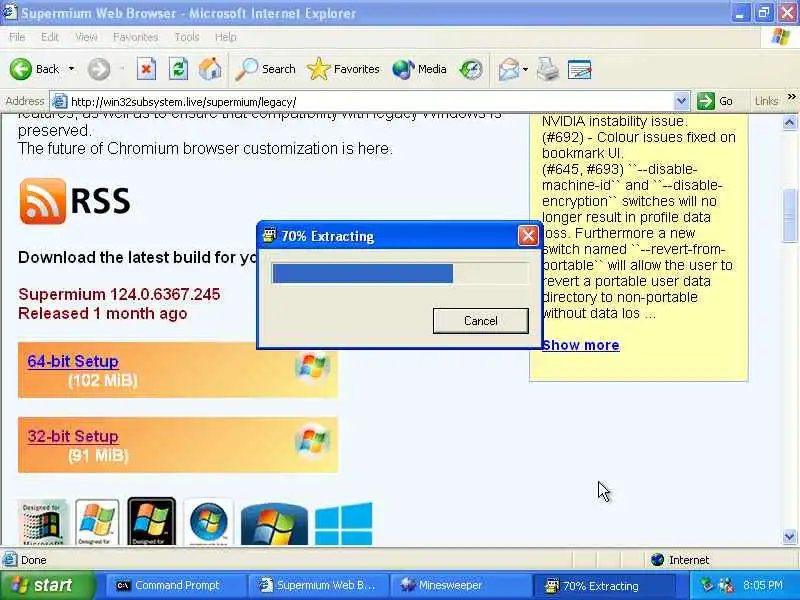The height and width of the screenshot is (600, 800).
Task: Click the Show more link
Action: [x=581, y=345]
